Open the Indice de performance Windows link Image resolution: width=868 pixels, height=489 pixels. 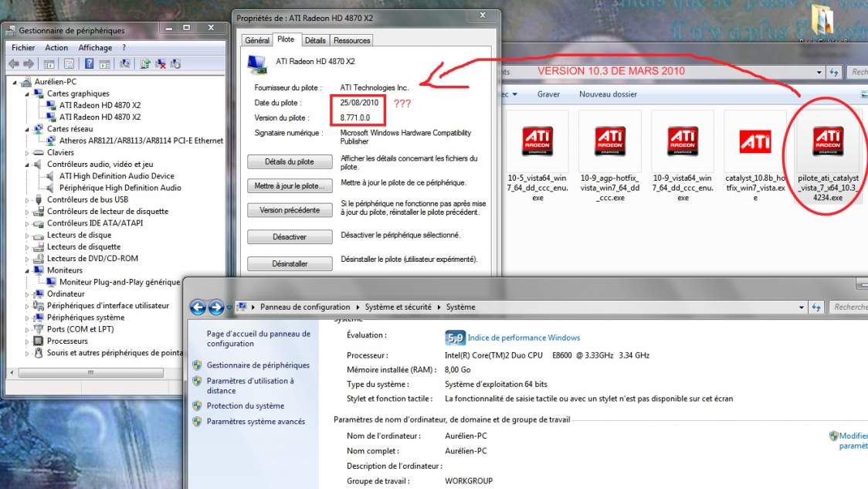[x=524, y=338]
